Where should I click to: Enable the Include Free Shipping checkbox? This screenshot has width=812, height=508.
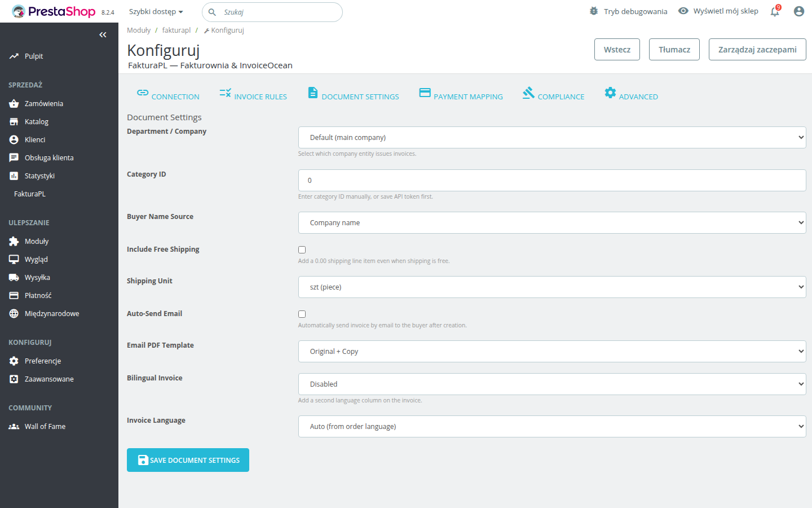pyautogui.click(x=302, y=249)
